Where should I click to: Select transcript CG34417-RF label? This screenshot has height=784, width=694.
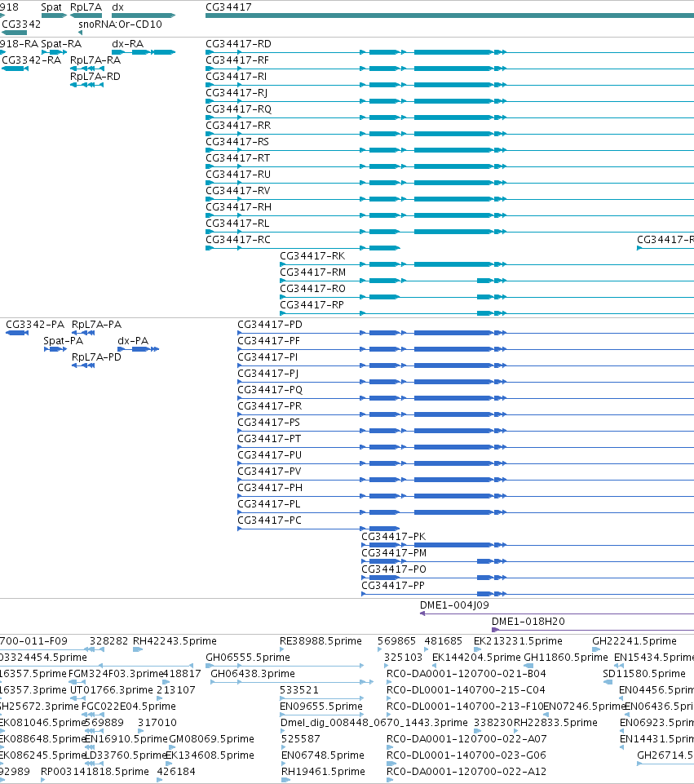[237, 60]
